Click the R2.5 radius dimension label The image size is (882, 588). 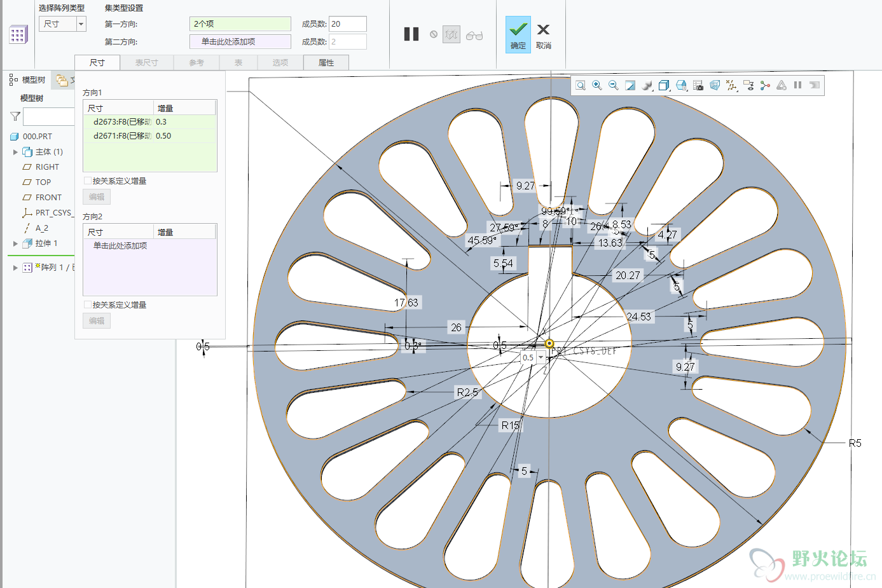pos(467,392)
